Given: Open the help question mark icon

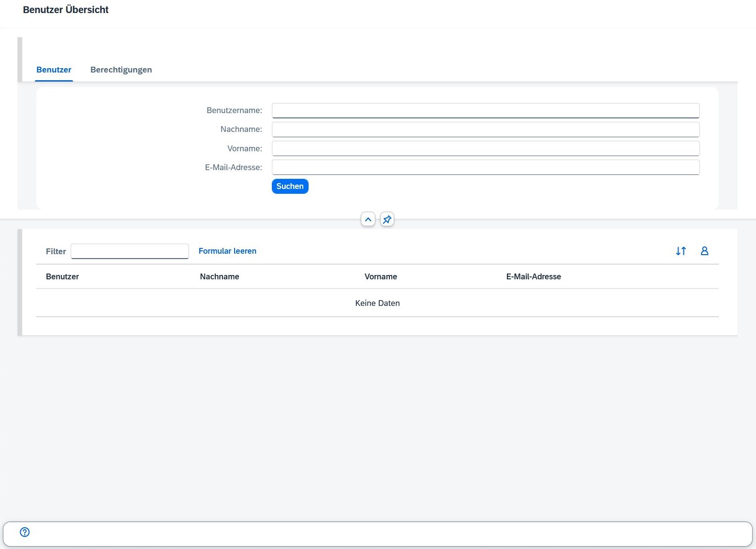Looking at the screenshot, I should pos(25,532).
